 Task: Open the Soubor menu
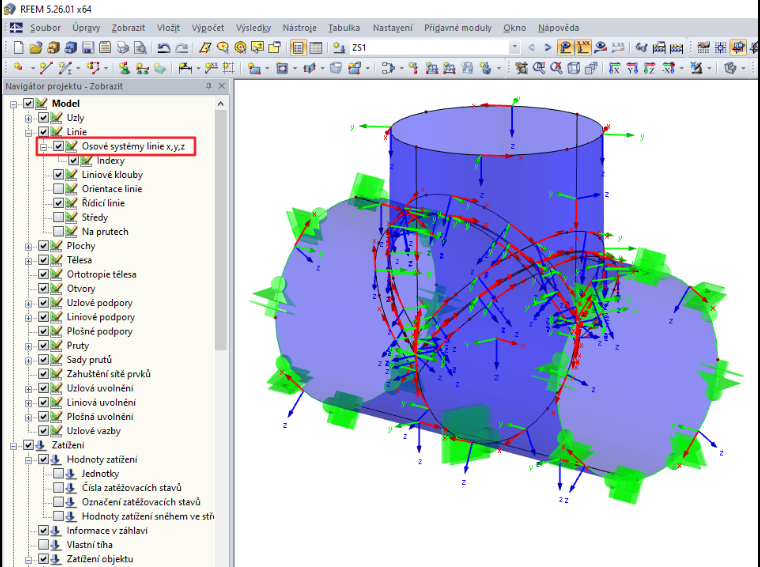[x=45, y=28]
